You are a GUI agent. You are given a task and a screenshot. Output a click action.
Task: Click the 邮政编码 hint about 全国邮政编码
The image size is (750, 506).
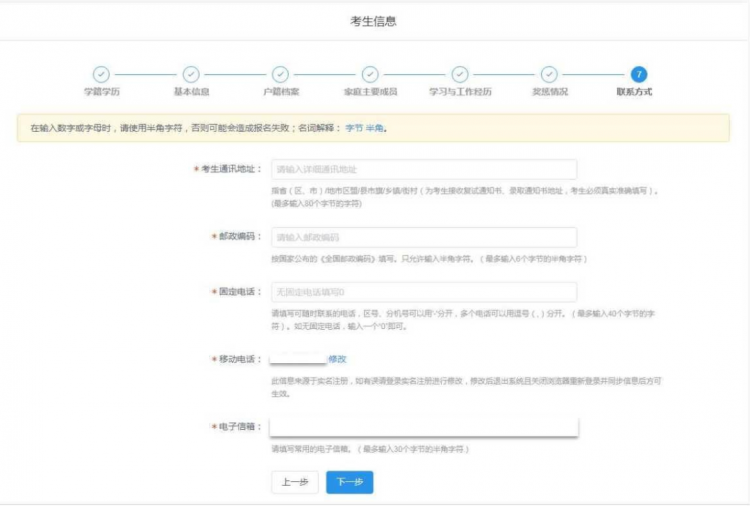(429, 259)
